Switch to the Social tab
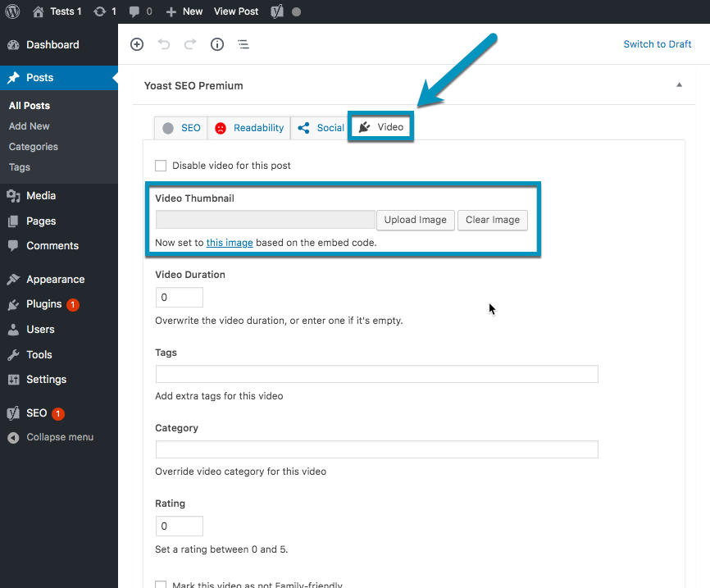The height and width of the screenshot is (588, 710). (x=321, y=128)
